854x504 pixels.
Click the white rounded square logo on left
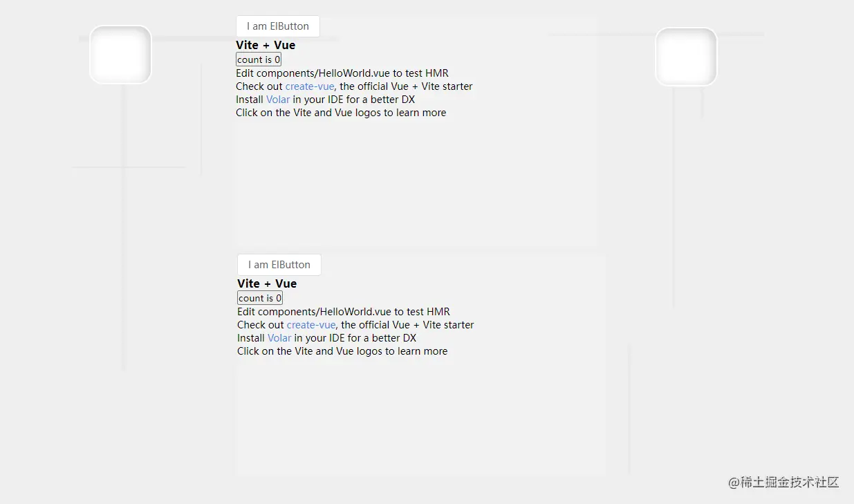(x=120, y=55)
